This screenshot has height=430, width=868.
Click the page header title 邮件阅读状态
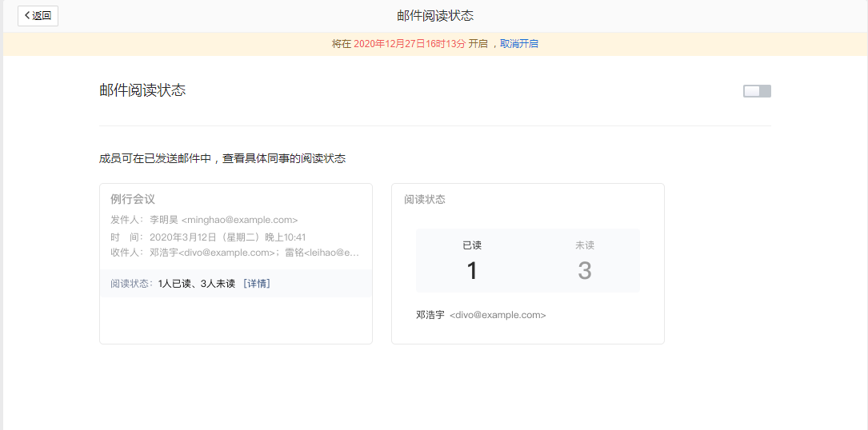tap(435, 16)
